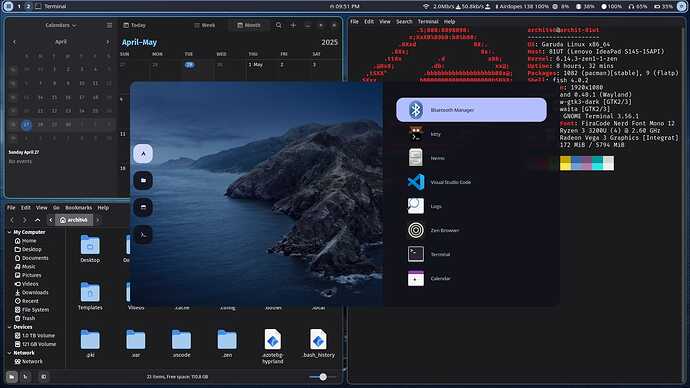
Task: Launch Visual Studio Code from the launcher
Action: [471, 182]
